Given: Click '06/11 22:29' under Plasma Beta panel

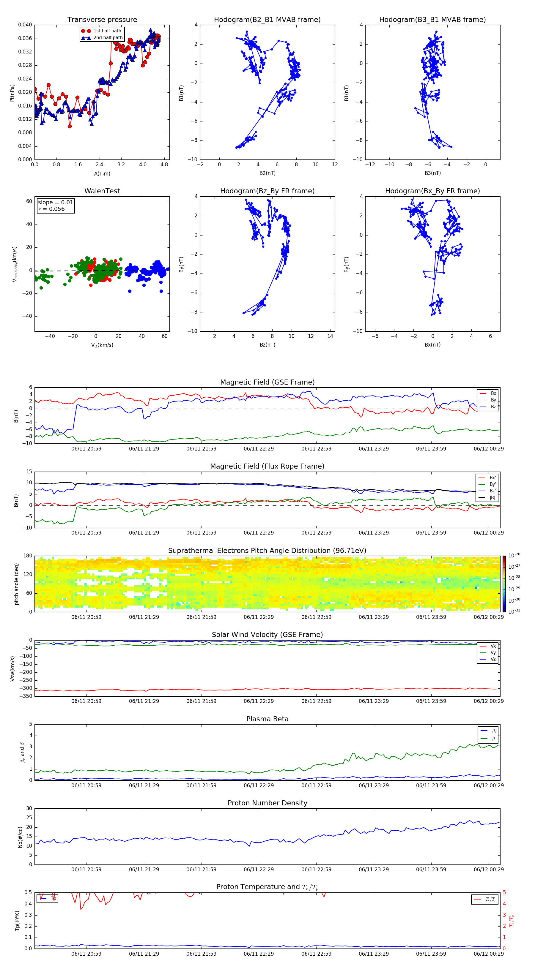Looking at the screenshot, I should tap(259, 785).
